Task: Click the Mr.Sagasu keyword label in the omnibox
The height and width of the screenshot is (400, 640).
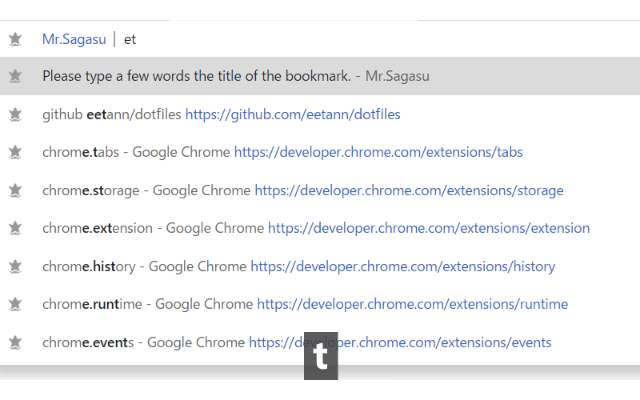Action: (x=74, y=40)
